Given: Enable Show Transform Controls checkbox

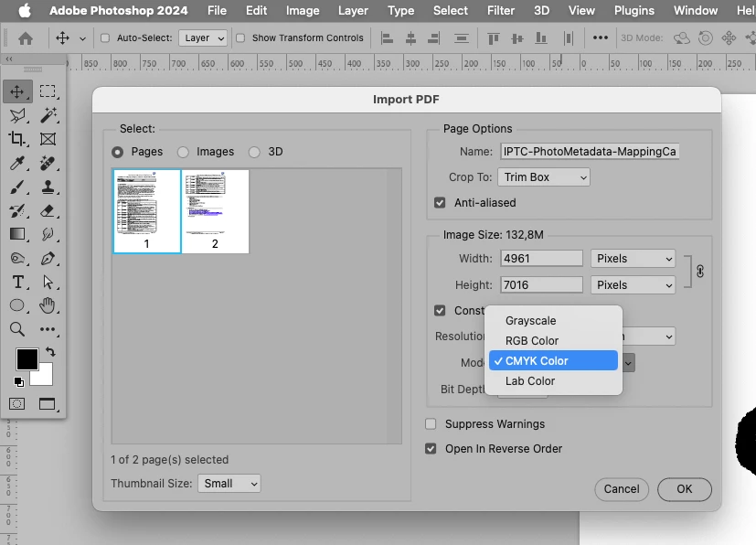Looking at the screenshot, I should coord(240,37).
